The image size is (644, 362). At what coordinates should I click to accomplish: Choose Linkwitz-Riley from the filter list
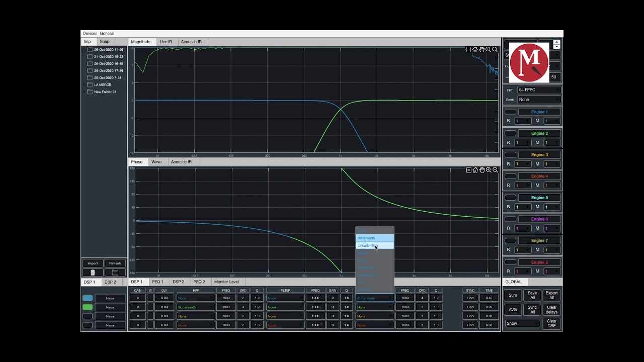pyautogui.click(x=375, y=245)
